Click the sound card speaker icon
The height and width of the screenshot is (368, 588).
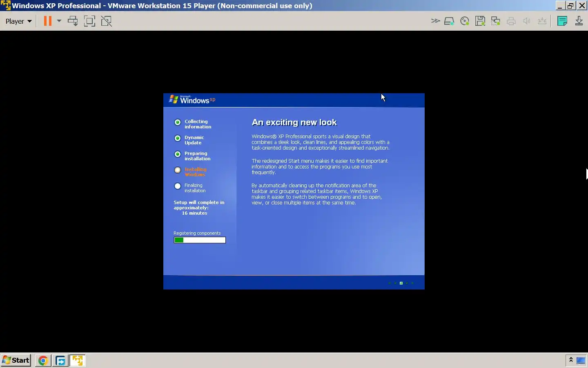[527, 21]
